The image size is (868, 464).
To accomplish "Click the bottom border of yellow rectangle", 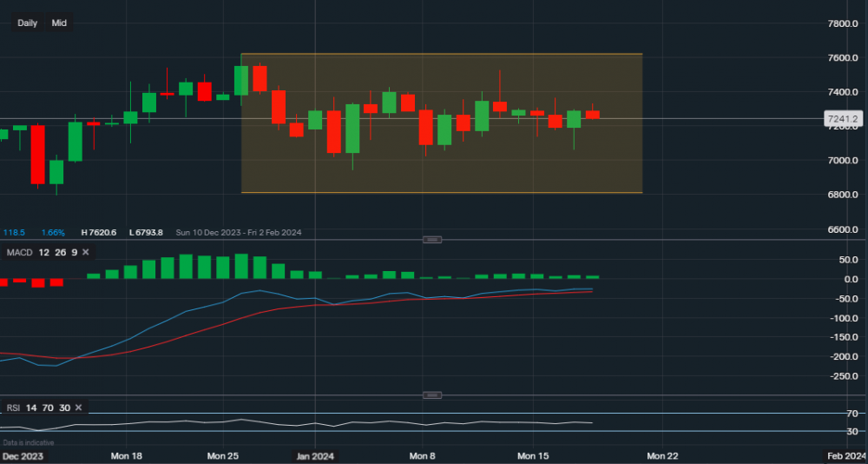I will click(441, 193).
